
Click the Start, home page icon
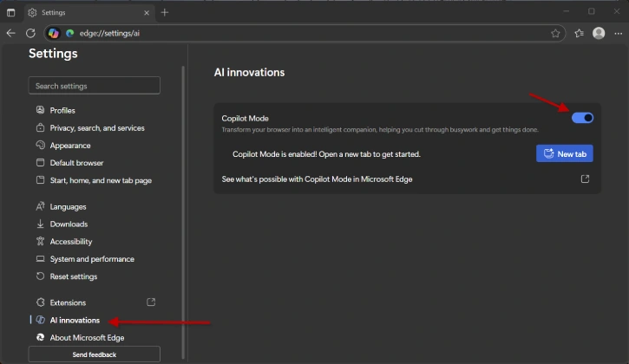pyautogui.click(x=40, y=180)
